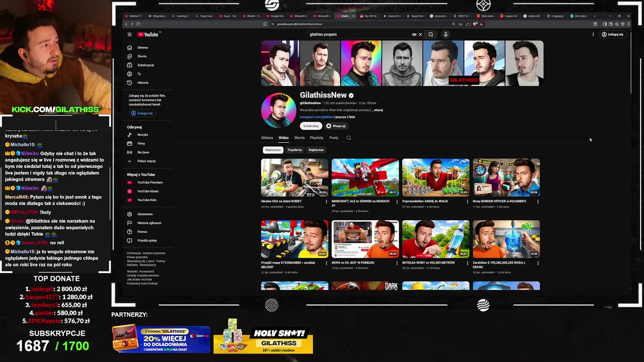Screen dimensions: 644x362
Task: Switch to the channel Shorts tab
Action: click(x=299, y=138)
